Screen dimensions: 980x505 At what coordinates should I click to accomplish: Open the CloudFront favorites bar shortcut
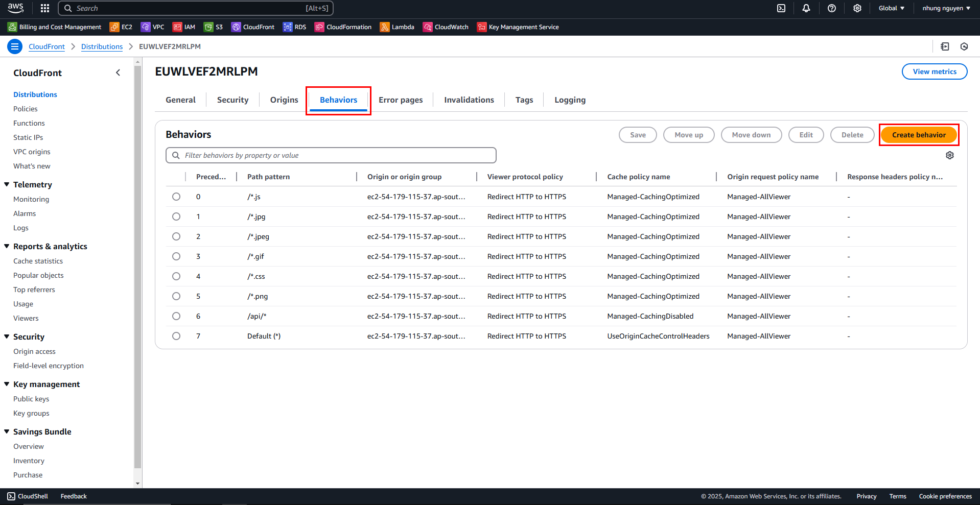253,27
